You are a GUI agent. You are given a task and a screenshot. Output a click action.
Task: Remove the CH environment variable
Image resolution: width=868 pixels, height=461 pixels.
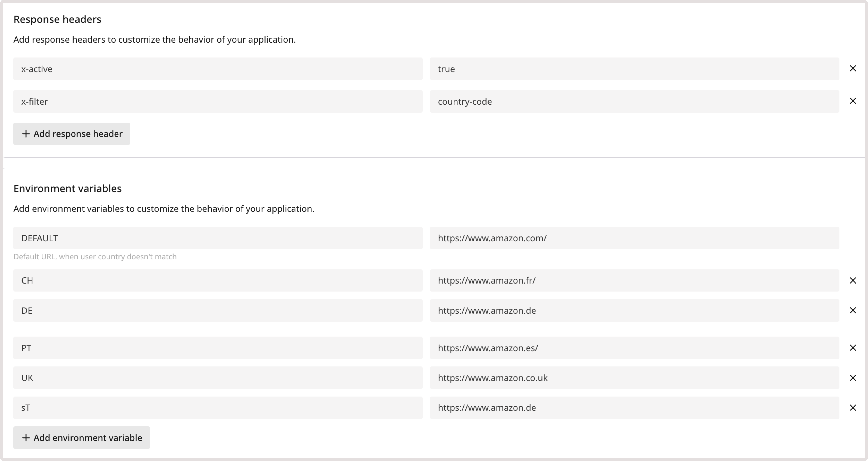point(853,281)
